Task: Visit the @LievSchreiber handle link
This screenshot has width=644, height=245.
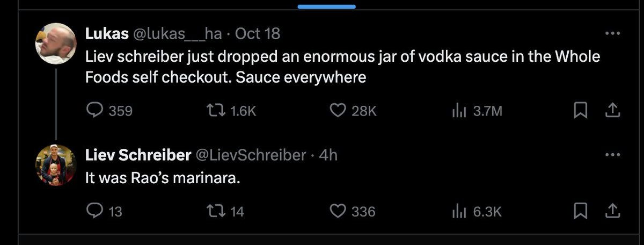Action: [x=250, y=155]
